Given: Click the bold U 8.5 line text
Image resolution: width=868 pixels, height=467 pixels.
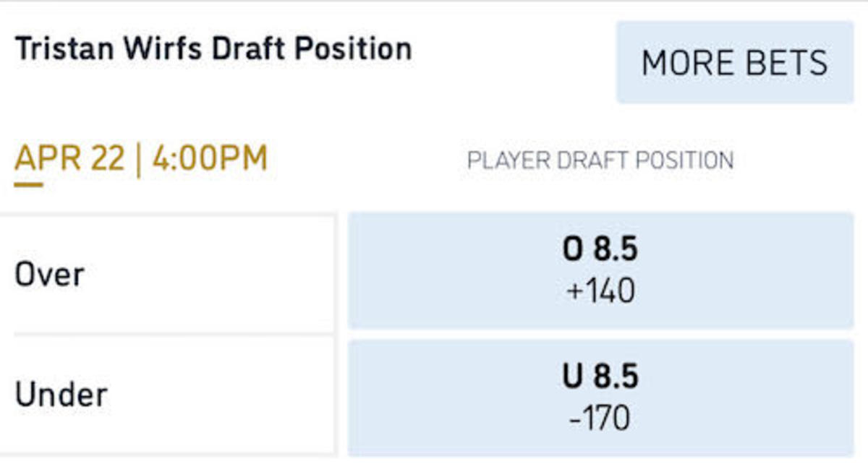Looking at the screenshot, I should (x=600, y=377).
